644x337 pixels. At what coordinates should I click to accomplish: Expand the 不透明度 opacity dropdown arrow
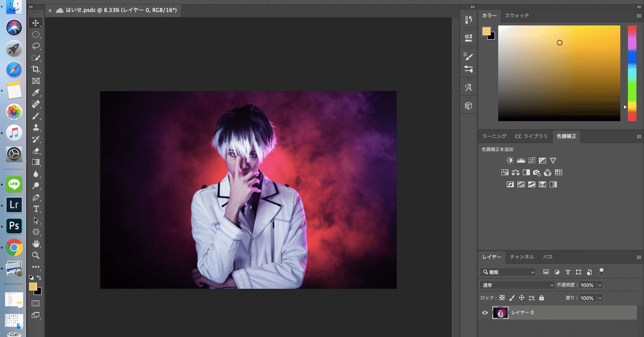[600, 285]
